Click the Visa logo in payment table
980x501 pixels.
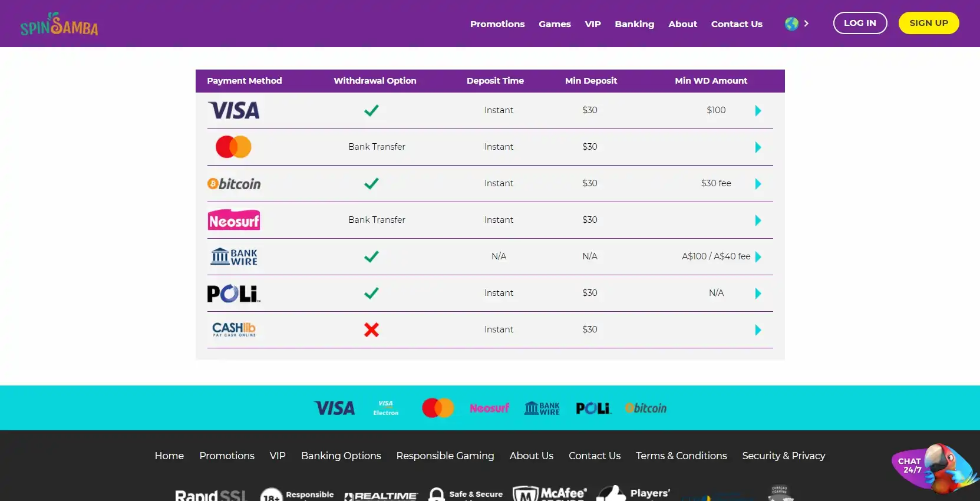pyautogui.click(x=234, y=110)
